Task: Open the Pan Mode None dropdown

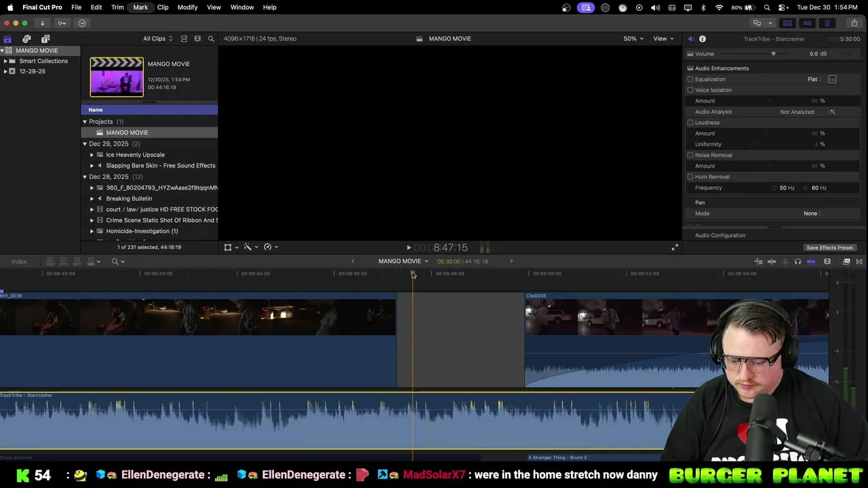Action: [x=812, y=213]
